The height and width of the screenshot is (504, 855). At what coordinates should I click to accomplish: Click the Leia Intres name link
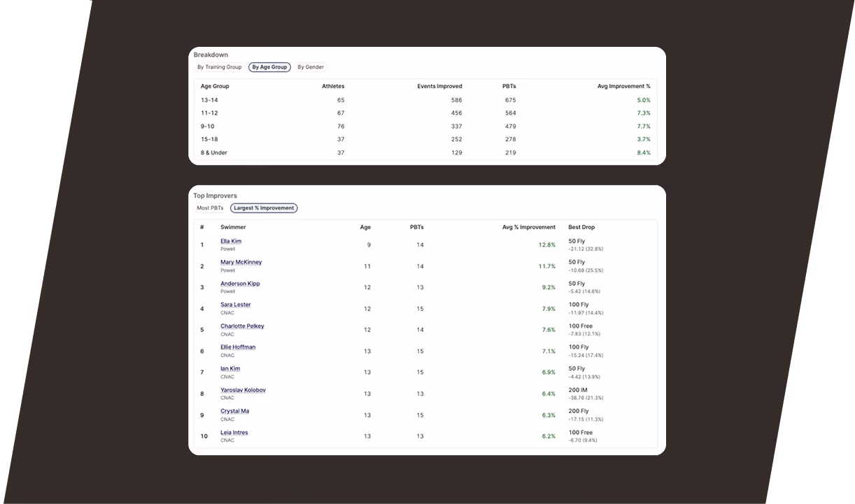click(234, 433)
